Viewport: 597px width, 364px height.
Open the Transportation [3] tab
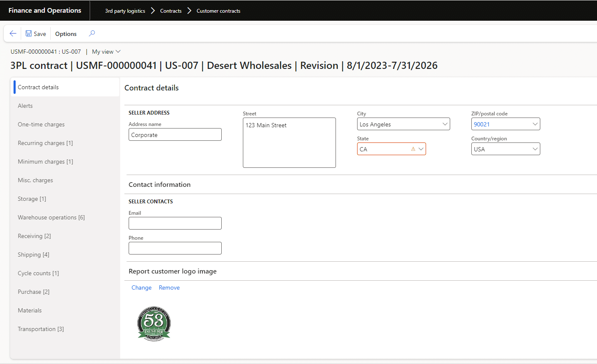[x=65, y=329]
